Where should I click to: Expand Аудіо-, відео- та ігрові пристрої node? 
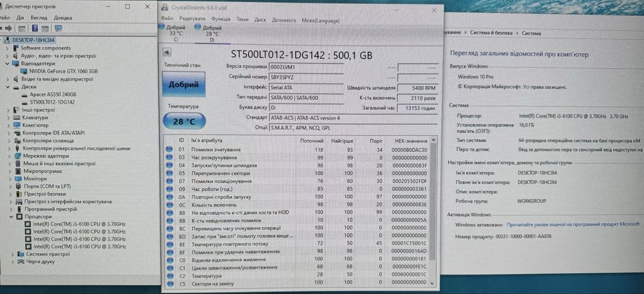click(7, 56)
